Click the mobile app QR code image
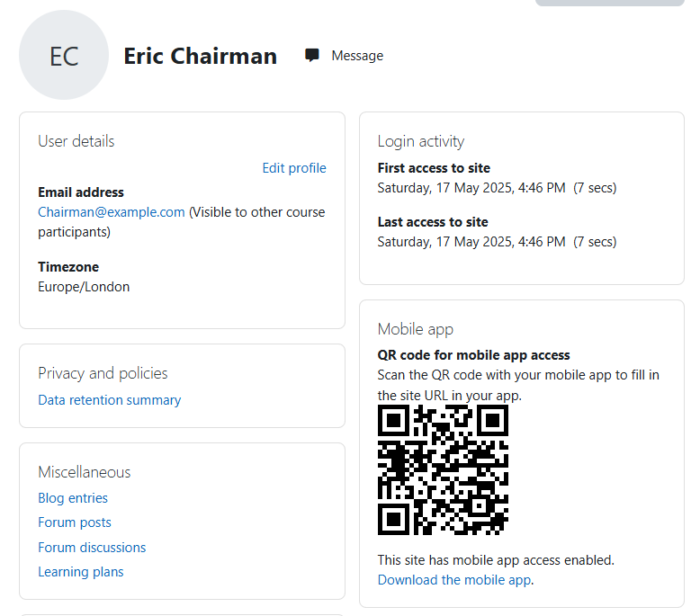The width and height of the screenshot is (700, 616). (x=443, y=469)
